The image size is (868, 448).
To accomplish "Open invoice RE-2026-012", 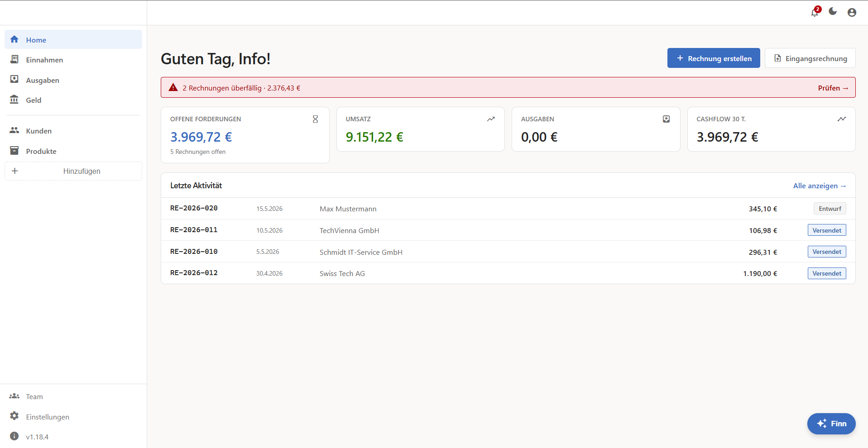I will 194,273.
